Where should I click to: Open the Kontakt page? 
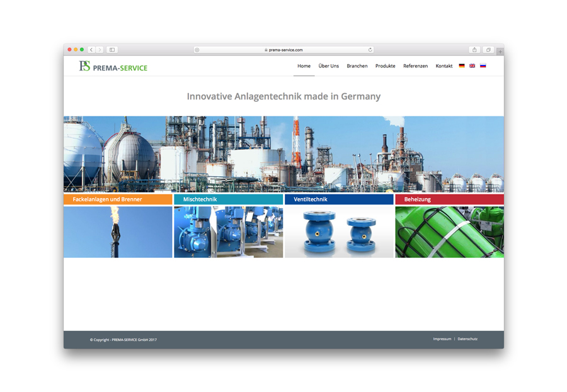[444, 66]
